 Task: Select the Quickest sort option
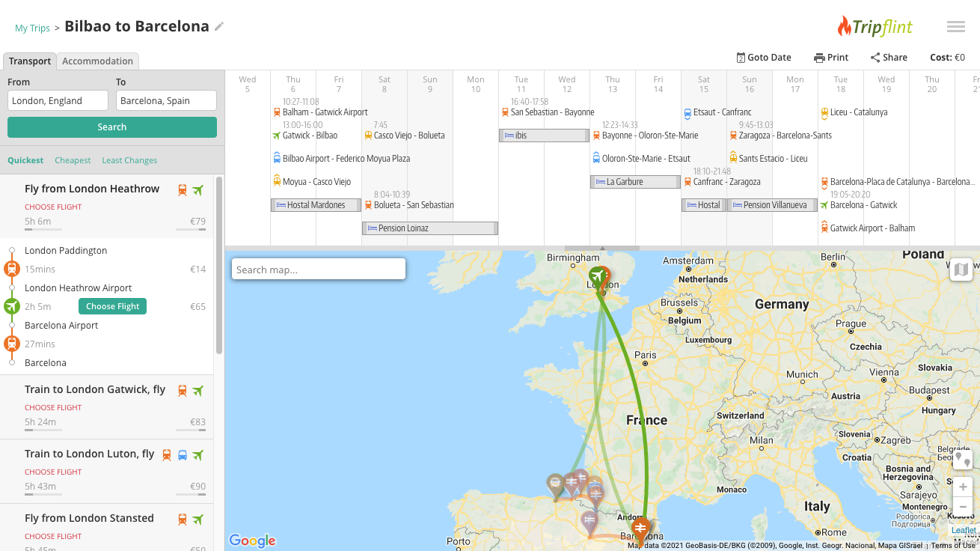point(25,160)
